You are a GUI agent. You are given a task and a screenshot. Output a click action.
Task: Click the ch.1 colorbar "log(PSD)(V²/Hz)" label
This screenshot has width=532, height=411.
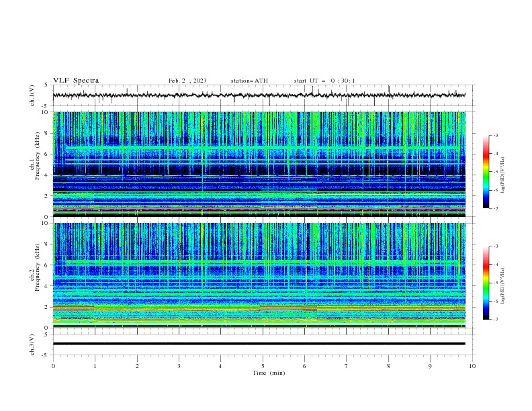pyautogui.click(x=502, y=175)
